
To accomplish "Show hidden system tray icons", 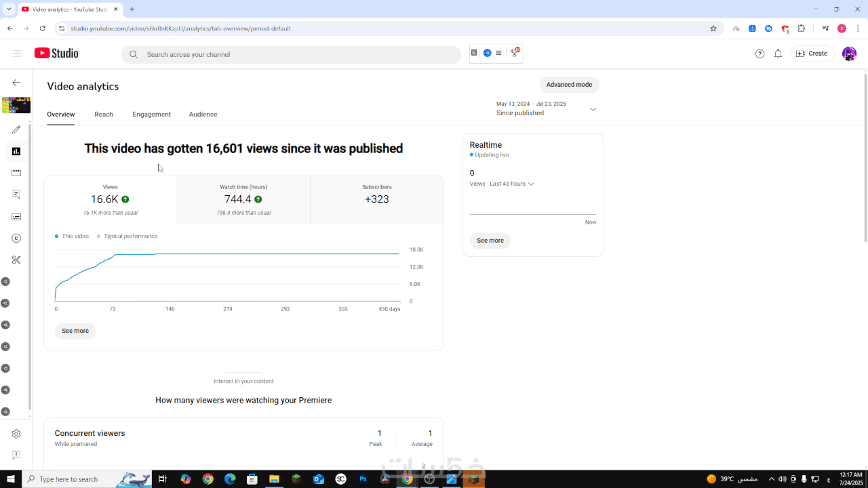I will [771, 479].
